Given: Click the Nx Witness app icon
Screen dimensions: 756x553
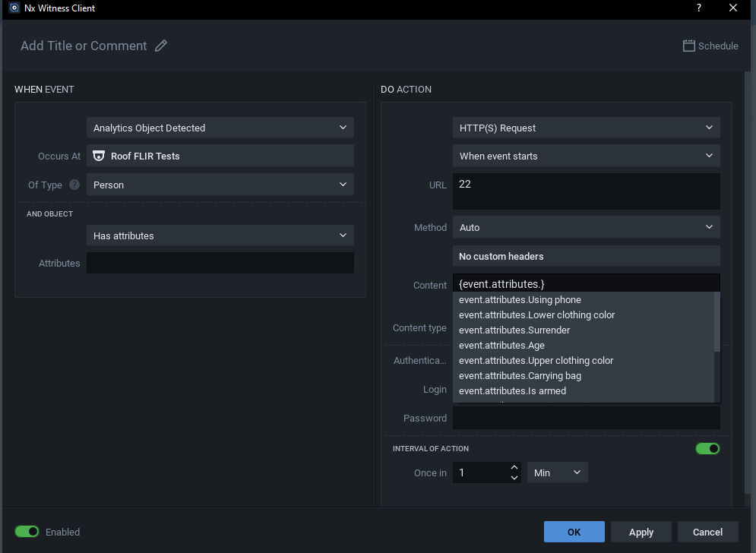Looking at the screenshot, I should pos(14,8).
